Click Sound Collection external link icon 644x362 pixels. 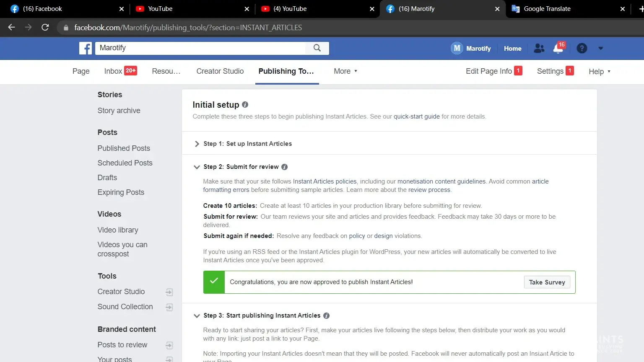(169, 307)
